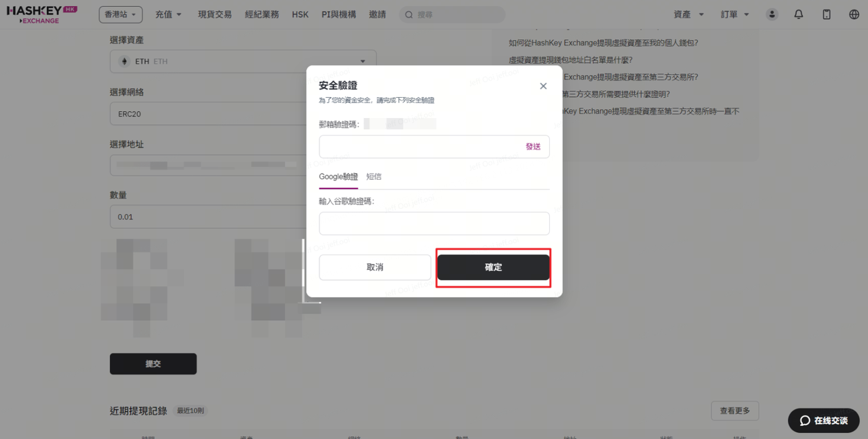Image resolution: width=868 pixels, height=439 pixels.
Task: Click the search magnifier icon
Action: tap(409, 14)
